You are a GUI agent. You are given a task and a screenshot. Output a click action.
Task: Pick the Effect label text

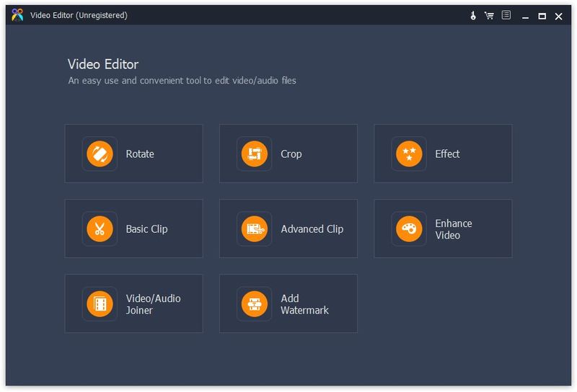pyautogui.click(x=447, y=153)
